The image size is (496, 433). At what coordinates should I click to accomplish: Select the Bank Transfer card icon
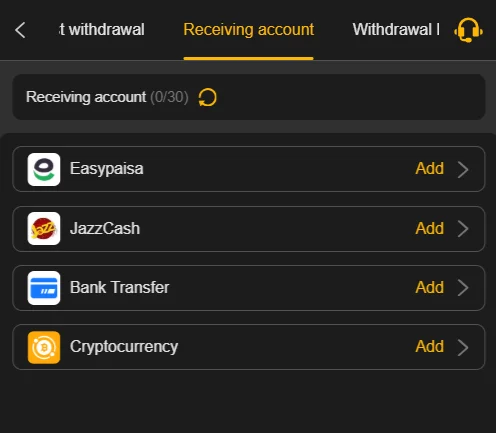tap(44, 288)
